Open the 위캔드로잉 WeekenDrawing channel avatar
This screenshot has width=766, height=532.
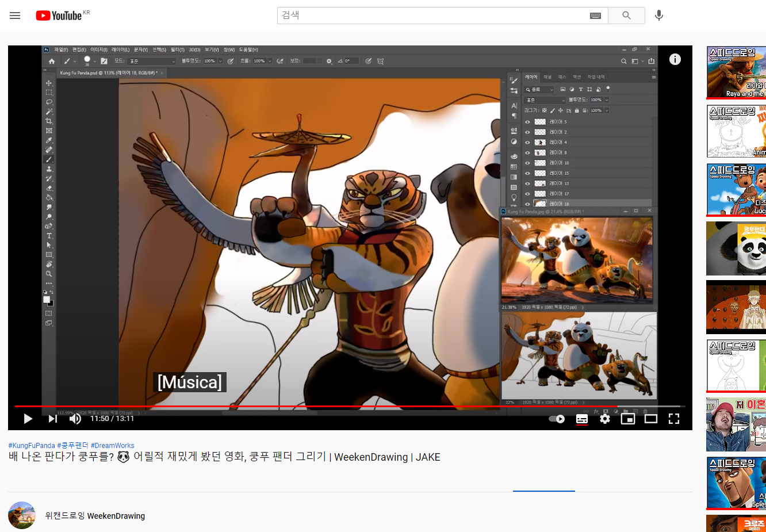pyautogui.click(x=22, y=515)
